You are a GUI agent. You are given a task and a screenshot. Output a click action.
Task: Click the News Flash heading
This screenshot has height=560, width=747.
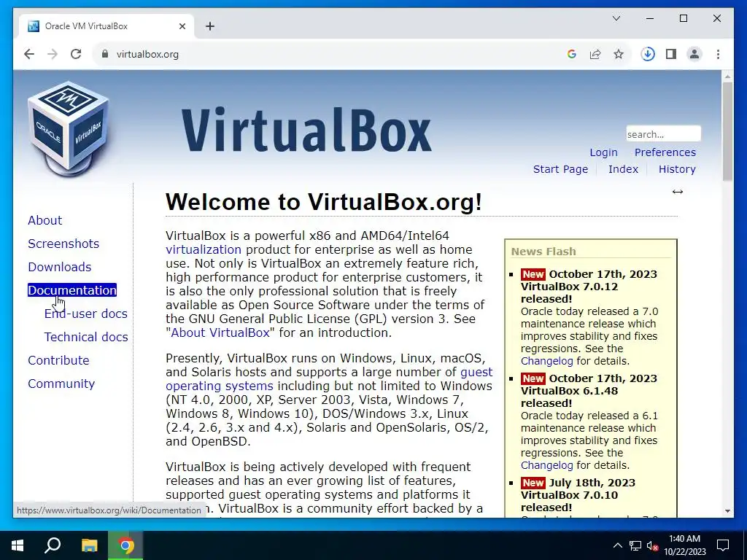click(x=543, y=252)
